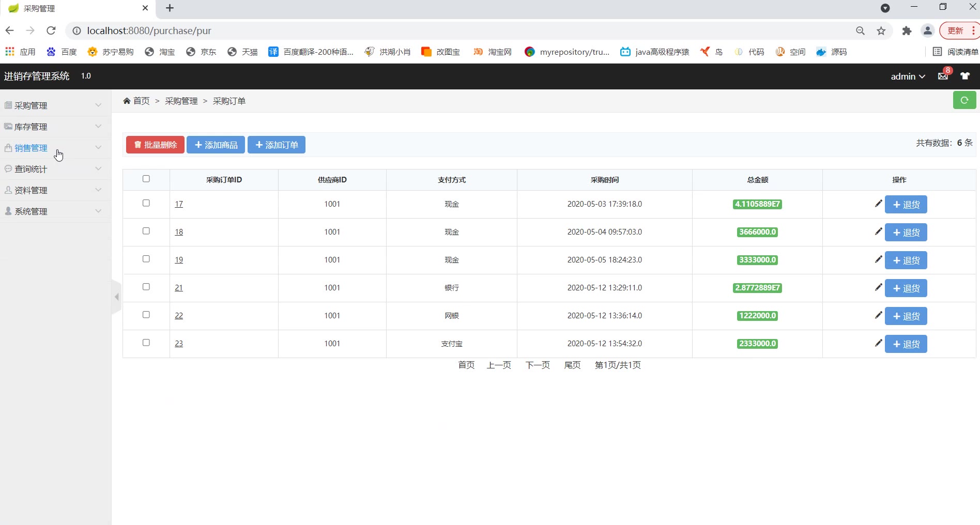The image size is (980, 525).
Task: Click the green refresh icon button
Action: pos(964,100)
